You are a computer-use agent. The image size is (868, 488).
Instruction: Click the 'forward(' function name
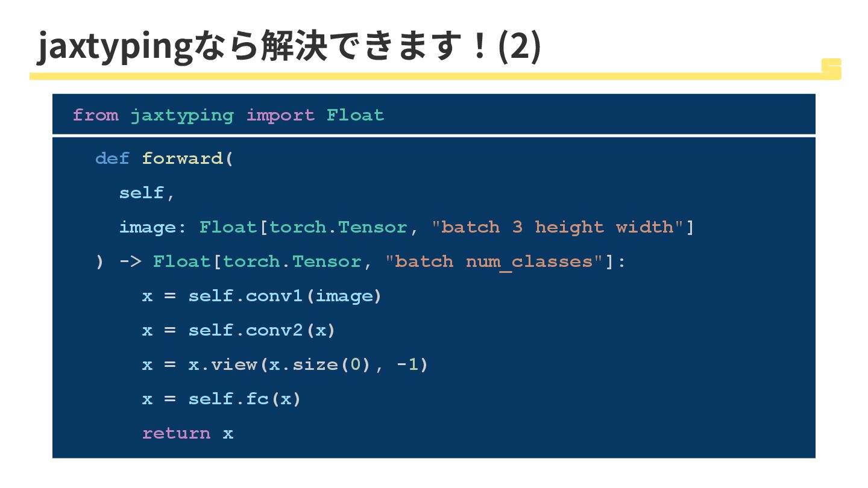pyautogui.click(x=187, y=158)
